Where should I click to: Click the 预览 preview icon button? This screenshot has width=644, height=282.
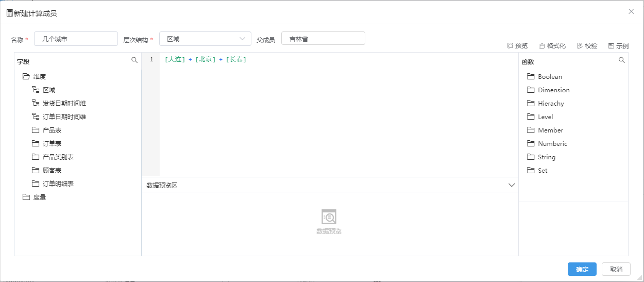coord(510,46)
